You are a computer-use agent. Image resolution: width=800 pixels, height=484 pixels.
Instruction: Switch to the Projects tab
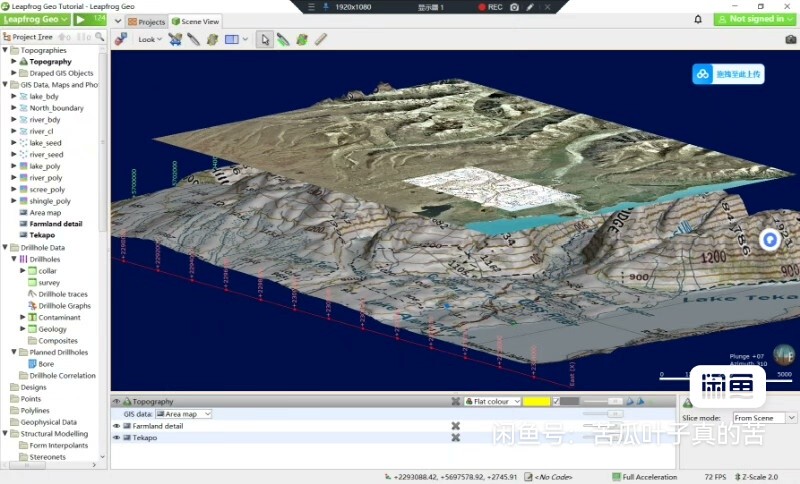coord(146,21)
